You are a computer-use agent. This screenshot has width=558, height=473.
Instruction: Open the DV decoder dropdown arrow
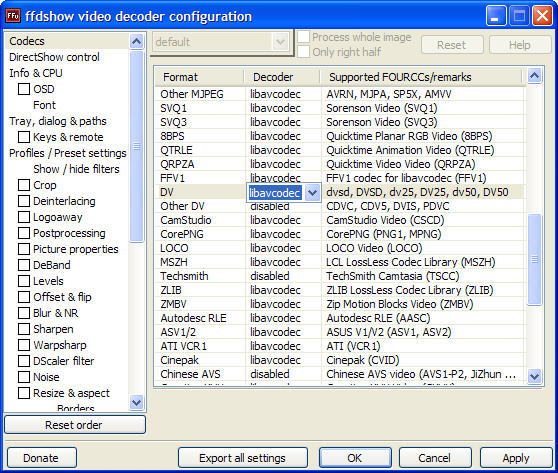pyautogui.click(x=312, y=193)
